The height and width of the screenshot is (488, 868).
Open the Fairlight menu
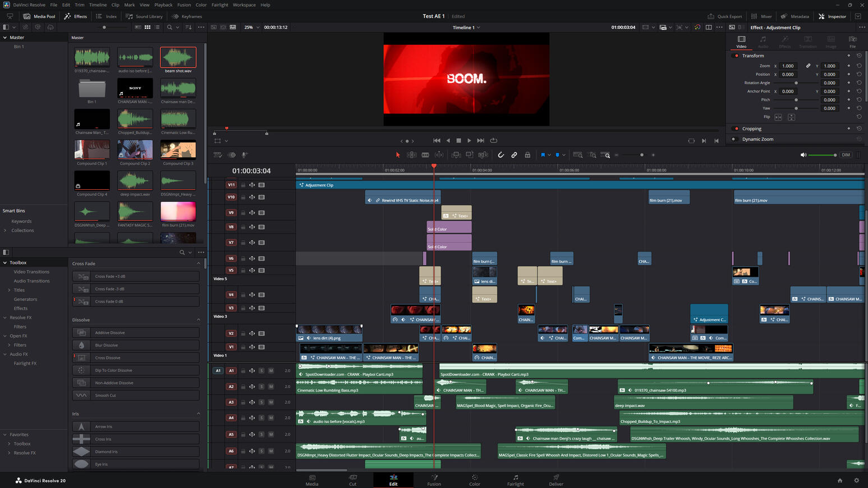[220, 4]
